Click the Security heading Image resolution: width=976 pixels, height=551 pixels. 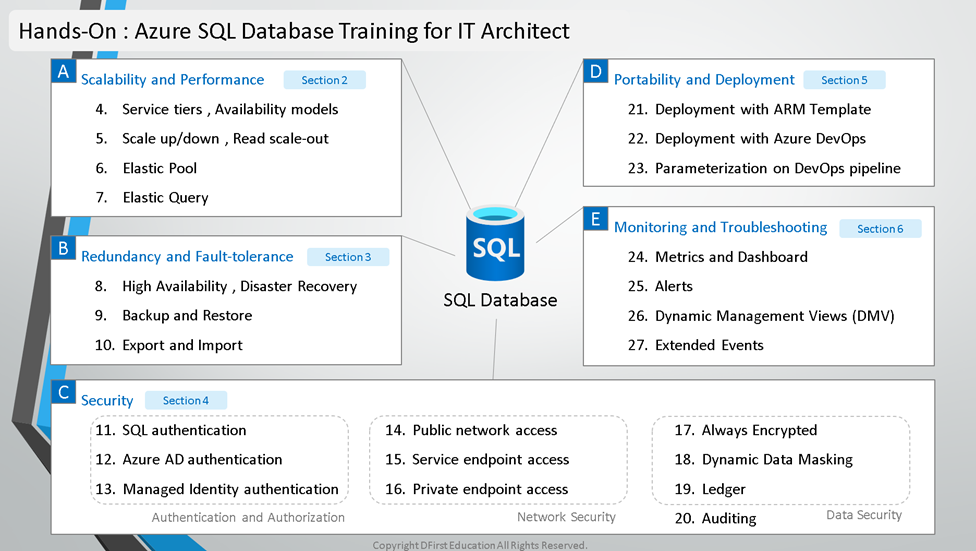pyautogui.click(x=107, y=400)
